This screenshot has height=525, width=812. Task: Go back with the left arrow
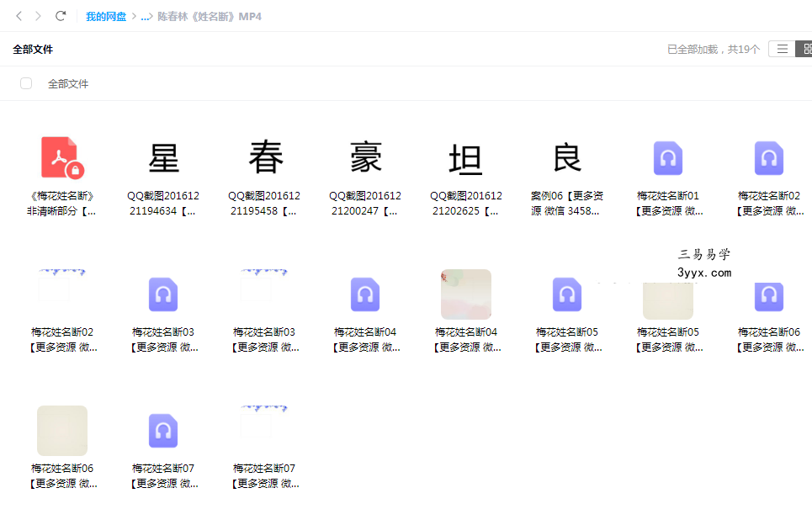(x=19, y=16)
